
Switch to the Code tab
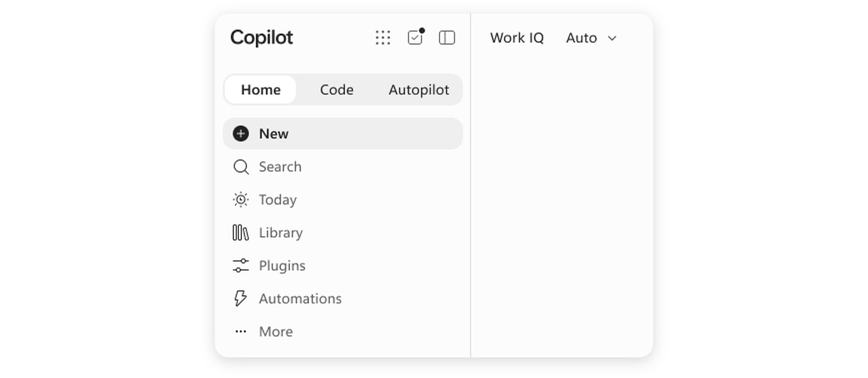336,89
